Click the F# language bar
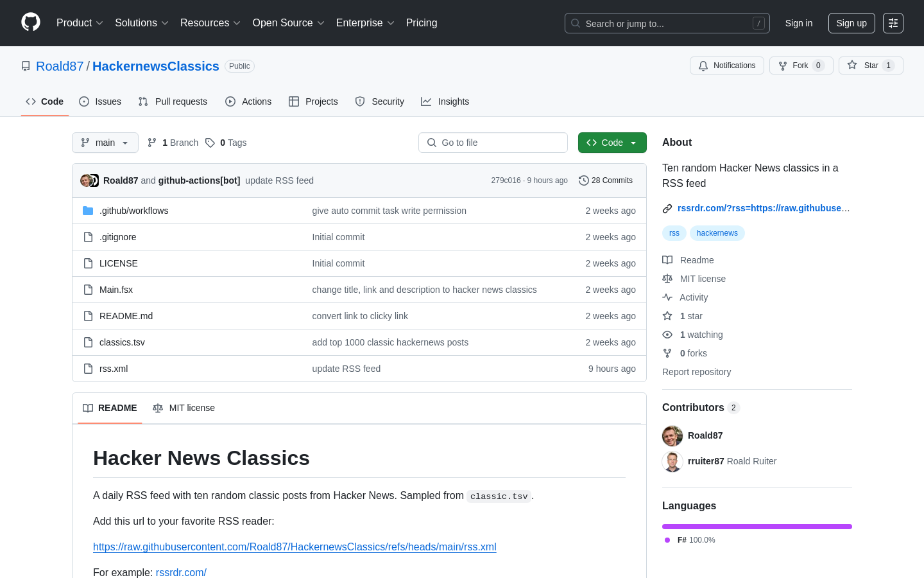924x578 pixels. (757, 527)
